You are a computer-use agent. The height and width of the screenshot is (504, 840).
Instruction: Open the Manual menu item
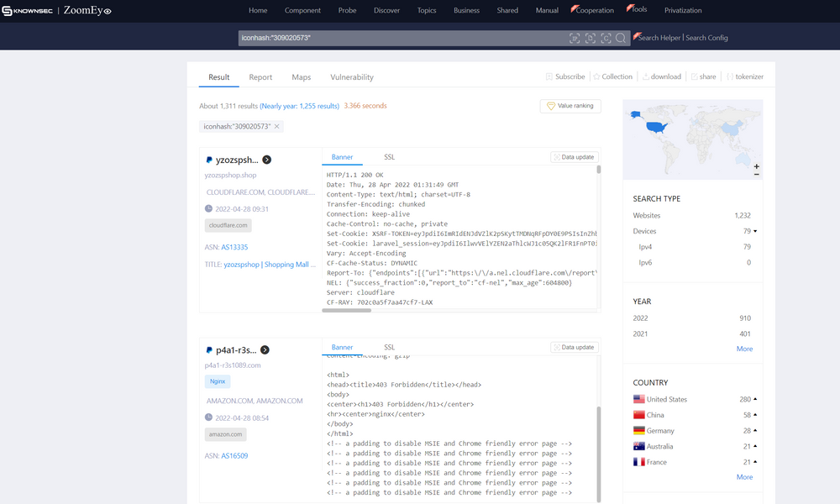(547, 10)
